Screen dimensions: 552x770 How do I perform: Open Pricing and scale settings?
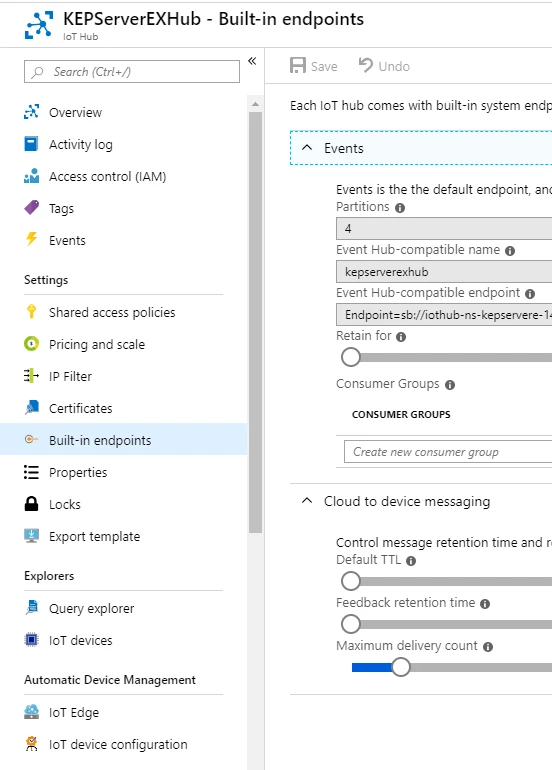(x=97, y=344)
